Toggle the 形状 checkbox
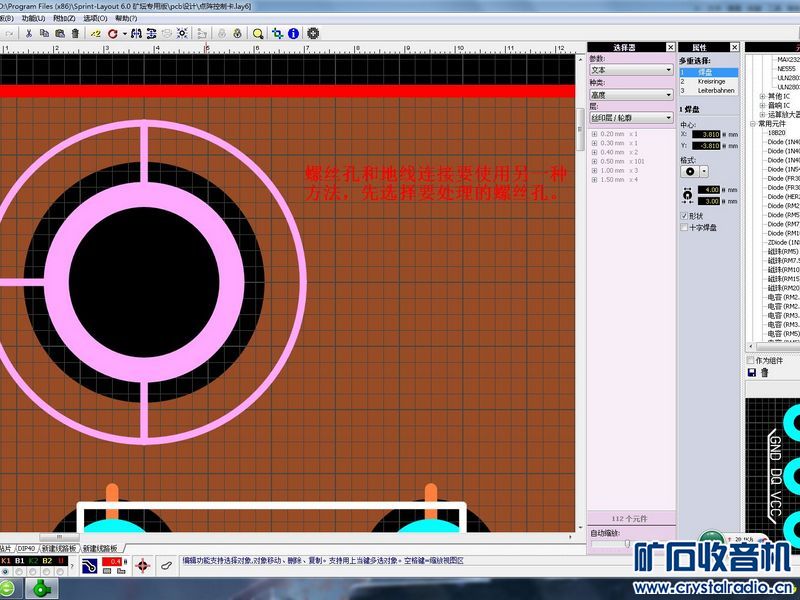Viewport: 800px width, 600px height. point(684,215)
